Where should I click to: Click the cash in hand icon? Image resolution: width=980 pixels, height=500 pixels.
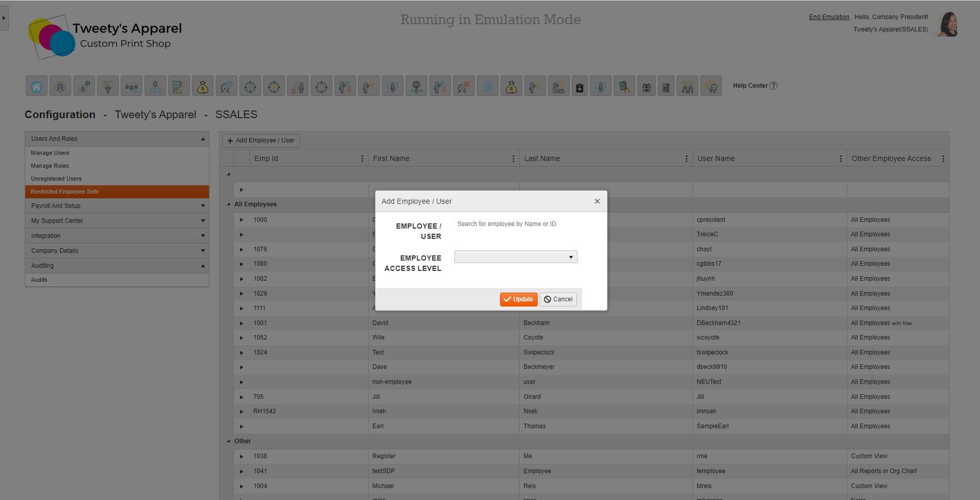624,86
